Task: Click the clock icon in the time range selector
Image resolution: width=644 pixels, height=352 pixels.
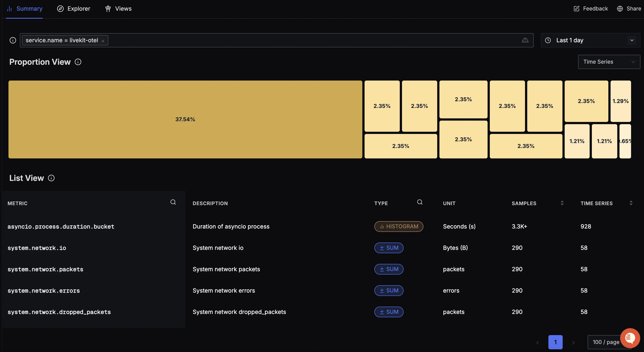Action: coord(548,40)
